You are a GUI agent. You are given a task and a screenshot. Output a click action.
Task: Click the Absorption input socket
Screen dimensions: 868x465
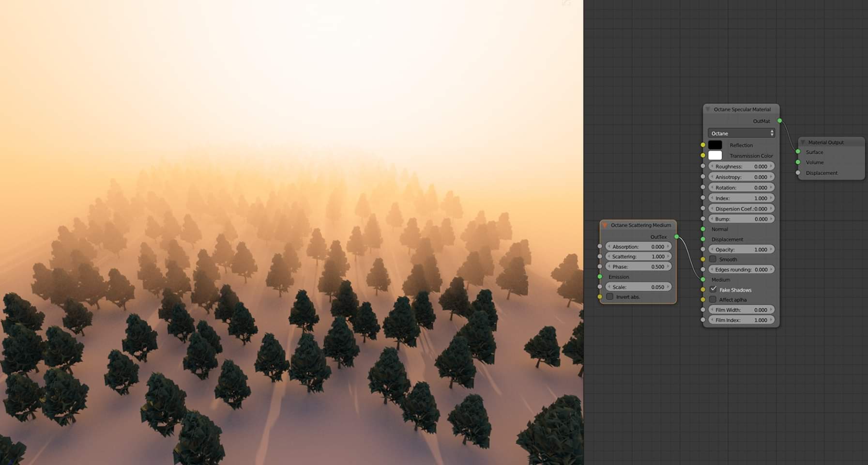(x=600, y=247)
